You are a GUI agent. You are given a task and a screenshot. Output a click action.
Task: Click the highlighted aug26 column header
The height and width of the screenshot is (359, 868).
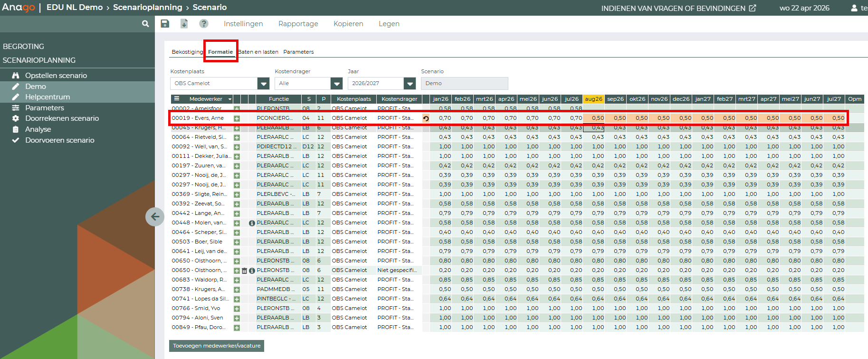coord(593,99)
